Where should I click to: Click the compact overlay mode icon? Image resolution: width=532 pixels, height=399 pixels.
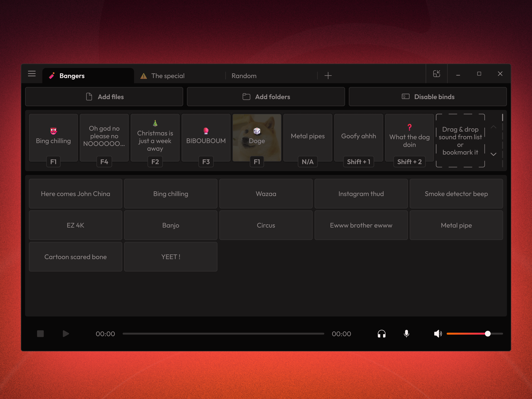pos(436,74)
